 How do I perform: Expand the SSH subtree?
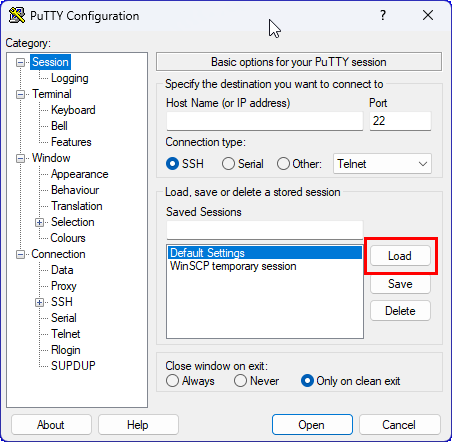[39, 302]
